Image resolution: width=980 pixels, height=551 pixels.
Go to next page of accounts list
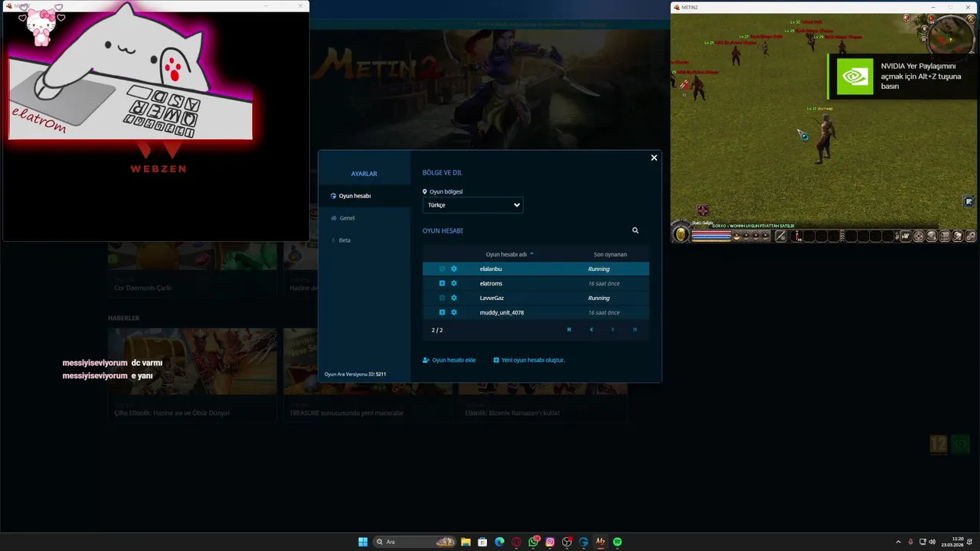(x=612, y=330)
